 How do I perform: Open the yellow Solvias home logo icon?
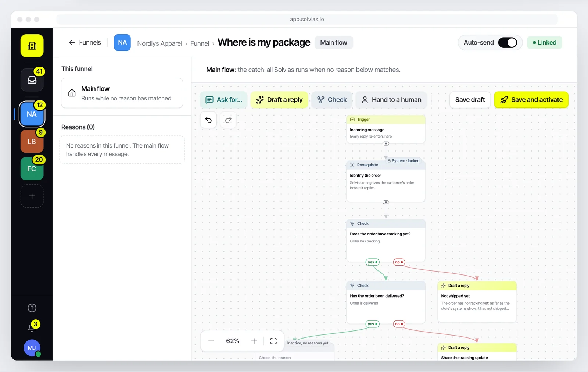(32, 46)
